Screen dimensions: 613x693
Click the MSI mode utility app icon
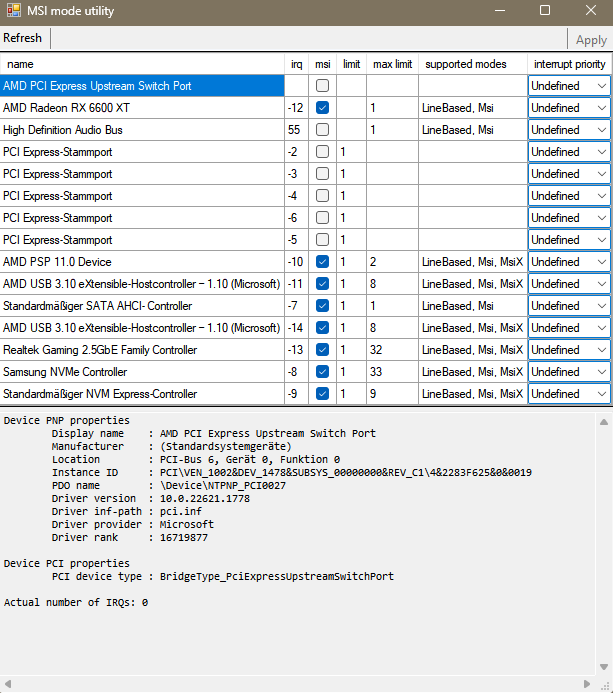point(14,10)
